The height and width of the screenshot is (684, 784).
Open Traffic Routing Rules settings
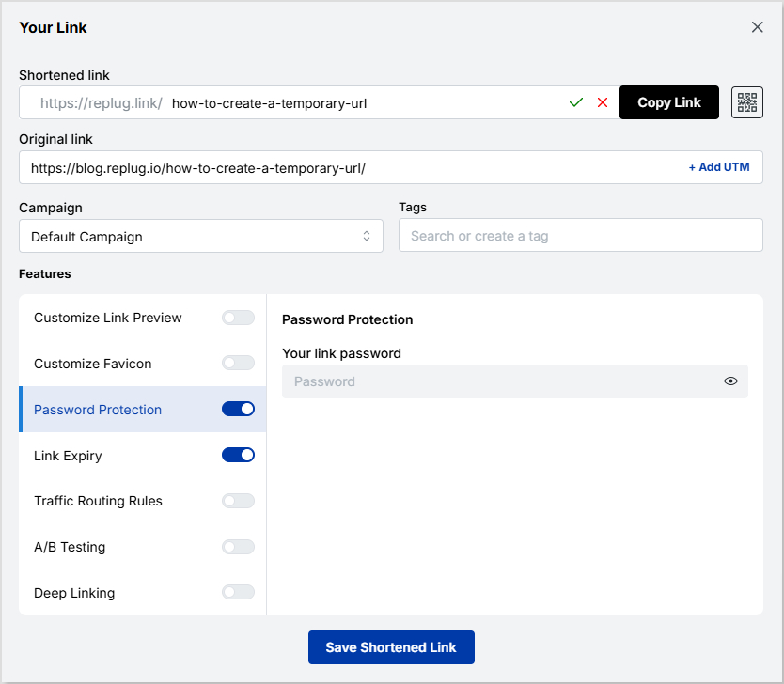pyautogui.click(x=98, y=501)
